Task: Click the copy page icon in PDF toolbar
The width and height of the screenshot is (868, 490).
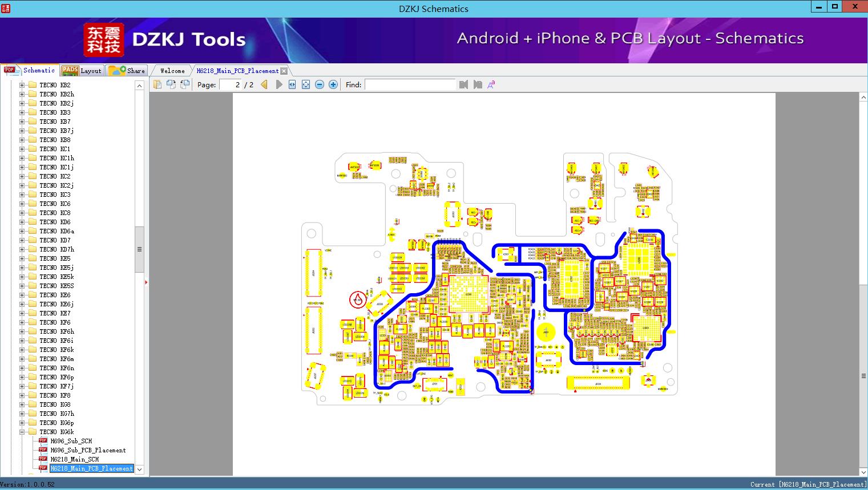Action: (x=158, y=84)
